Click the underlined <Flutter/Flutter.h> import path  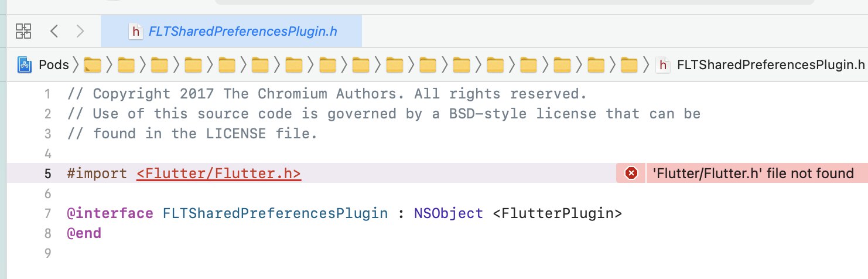pyautogui.click(x=219, y=173)
